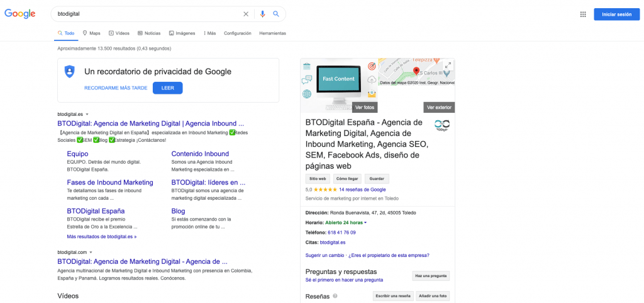Viewport: 644px width, 303px height.
Task: Click Ver exterior on the map
Action: tap(439, 107)
